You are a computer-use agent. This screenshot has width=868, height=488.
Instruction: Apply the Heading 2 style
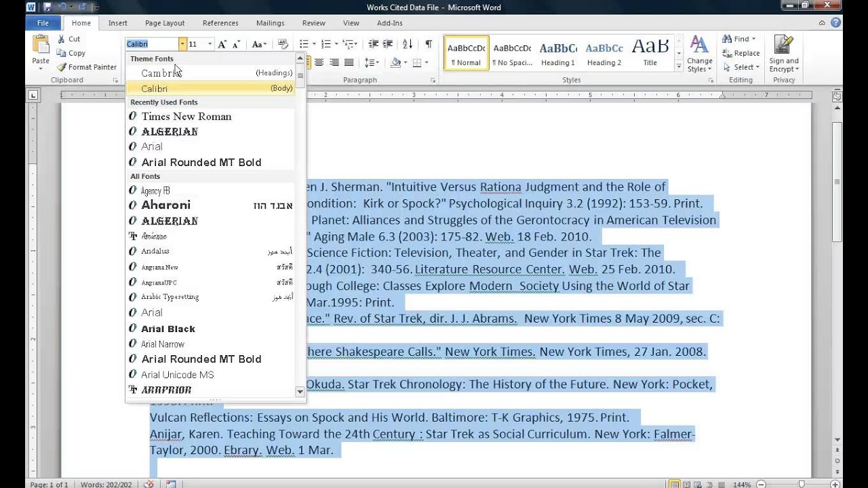coord(604,54)
